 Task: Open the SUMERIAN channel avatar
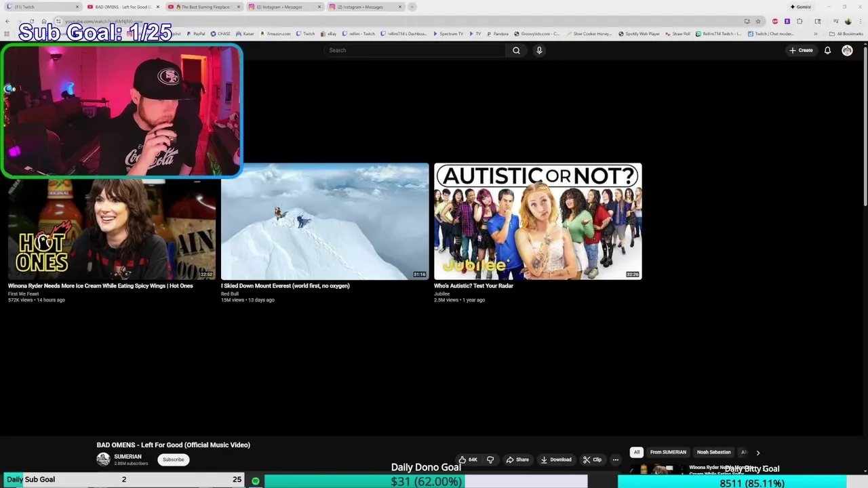(103, 459)
